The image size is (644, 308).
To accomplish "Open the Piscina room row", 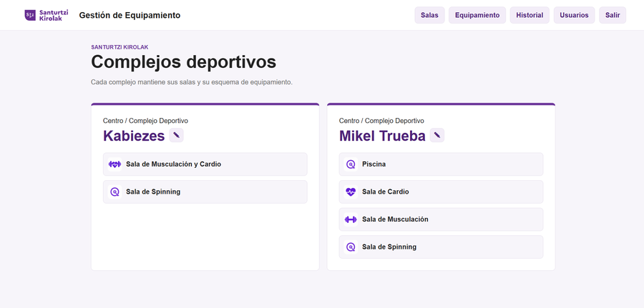I will (441, 164).
